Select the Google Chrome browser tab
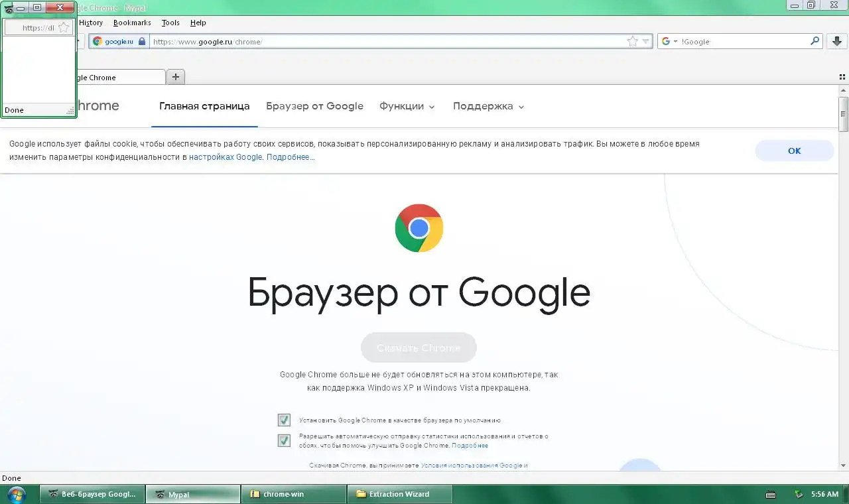This screenshot has width=849, height=504. (x=119, y=77)
